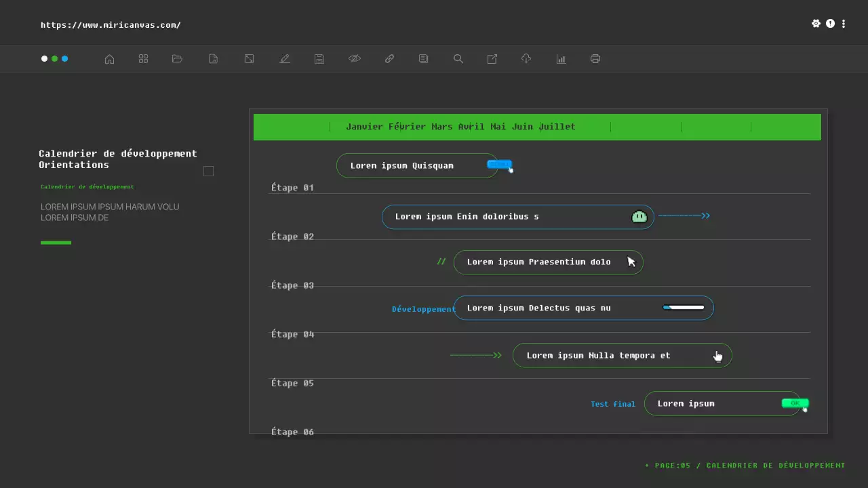The height and width of the screenshot is (488, 868).
Task: Create a new page using the document icon
Action: click(x=213, y=59)
